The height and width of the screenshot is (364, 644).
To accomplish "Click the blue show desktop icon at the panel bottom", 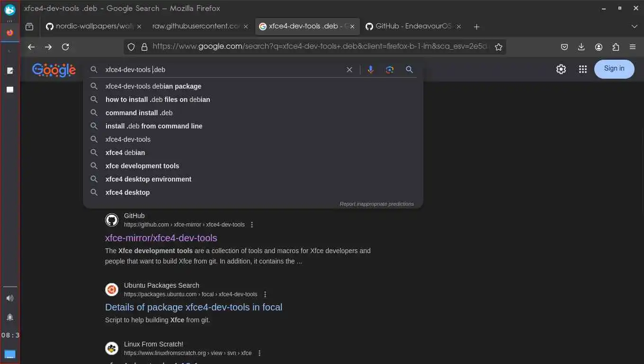I will pos(10,354).
